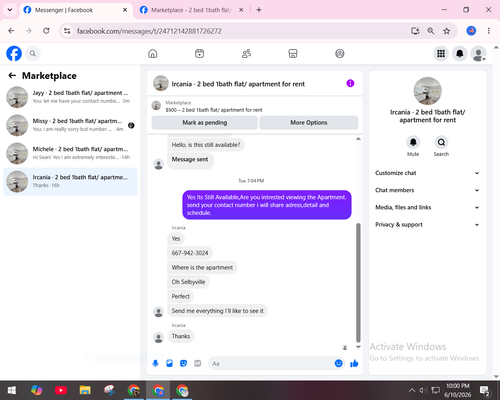This screenshot has height=400, width=500.
Task: Open the Menu grid icon
Action: pyautogui.click(x=441, y=53)
